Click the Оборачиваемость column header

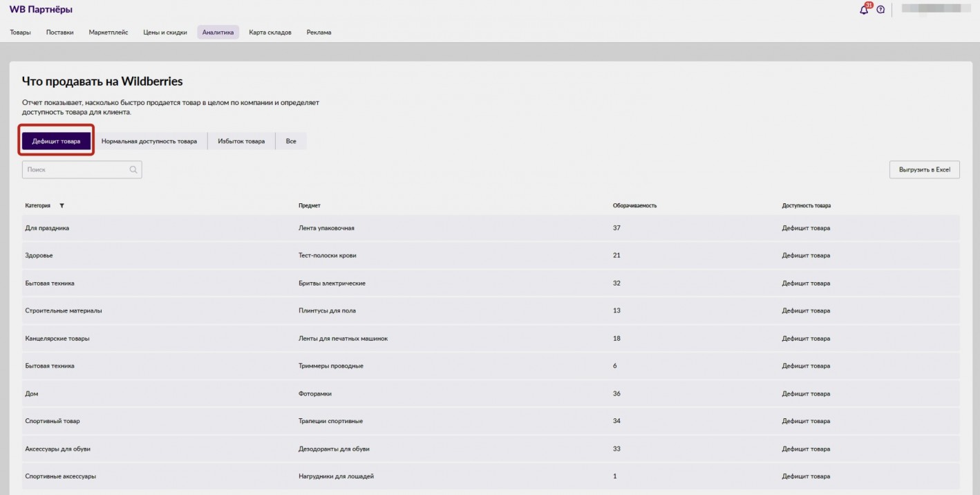coord(634,206)
